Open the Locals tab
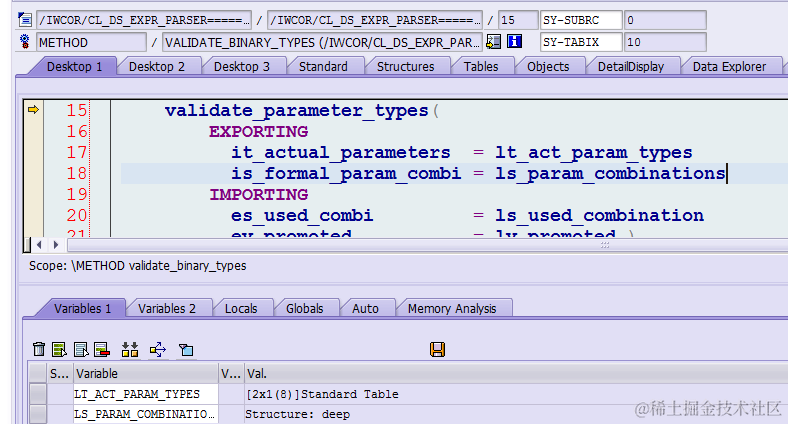 click(x=241, y=308)
